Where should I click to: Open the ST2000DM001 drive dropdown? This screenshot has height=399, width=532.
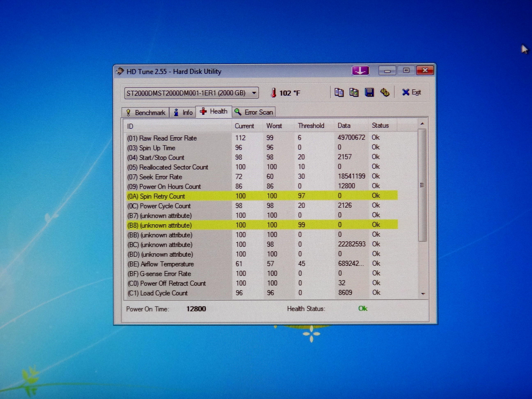(x=191, y=93)
